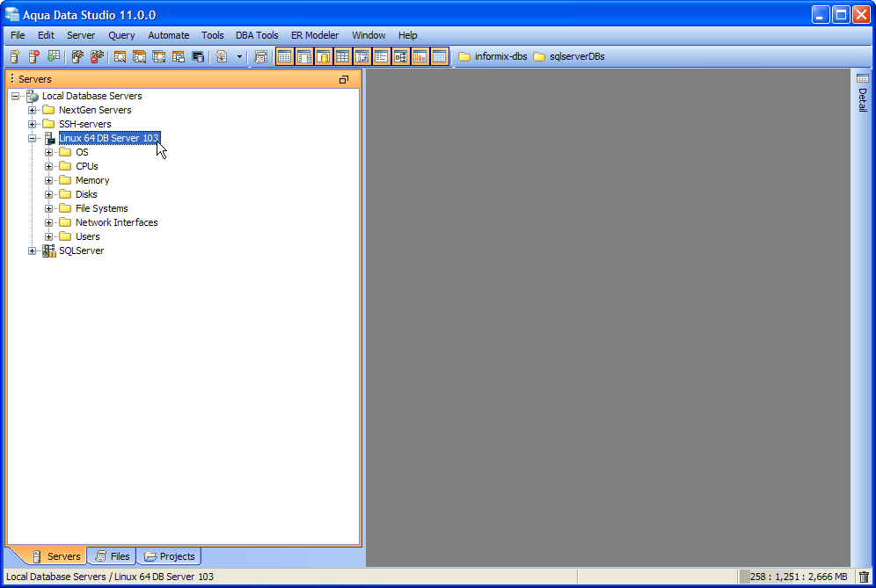Toggle the highlighted window-with-side-panel button

[x=304, y=56]
